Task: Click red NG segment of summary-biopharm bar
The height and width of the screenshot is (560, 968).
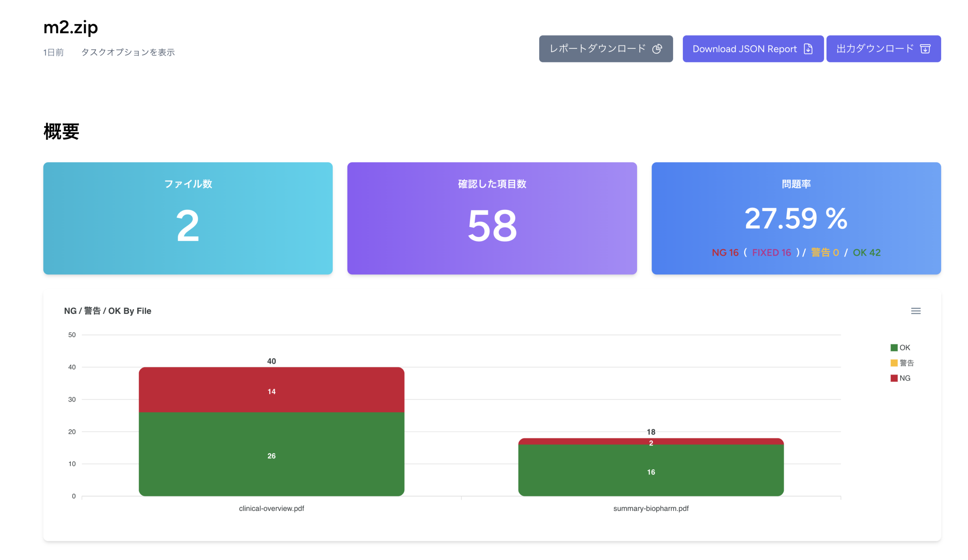Action: point(651,441)
